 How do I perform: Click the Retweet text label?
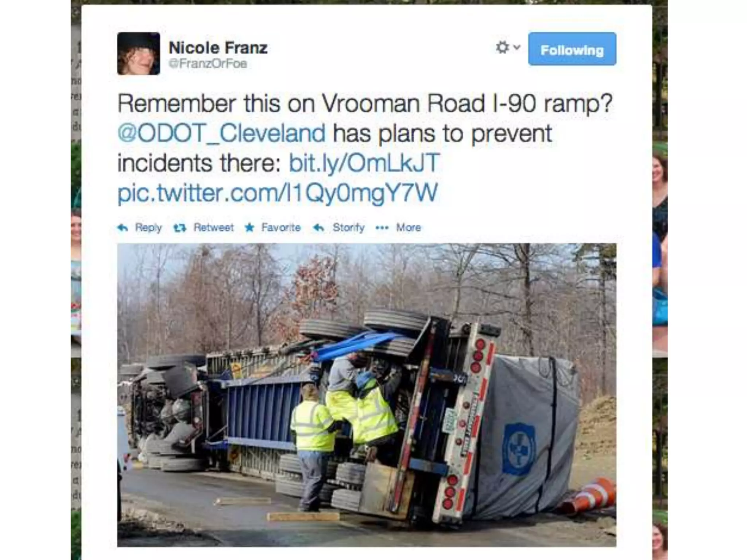(x=213, y=227)
